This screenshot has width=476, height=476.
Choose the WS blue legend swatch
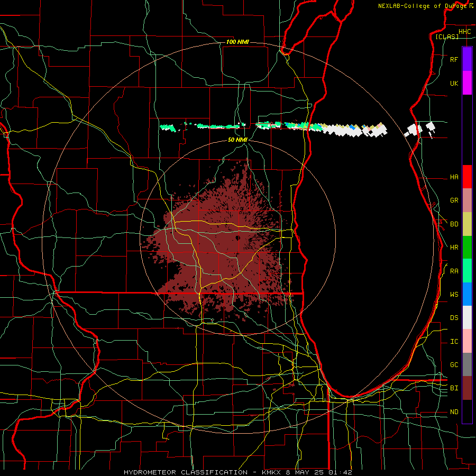[x=467, y=294]
